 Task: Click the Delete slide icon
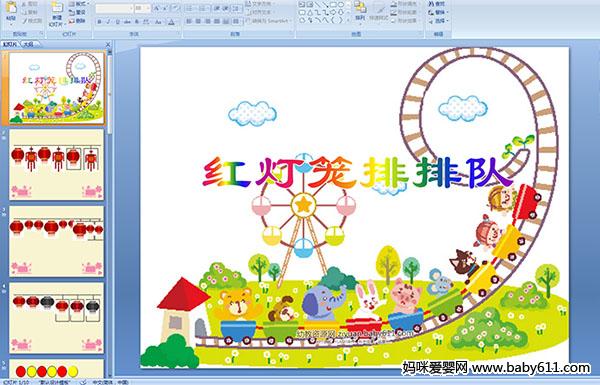(78, 21)
